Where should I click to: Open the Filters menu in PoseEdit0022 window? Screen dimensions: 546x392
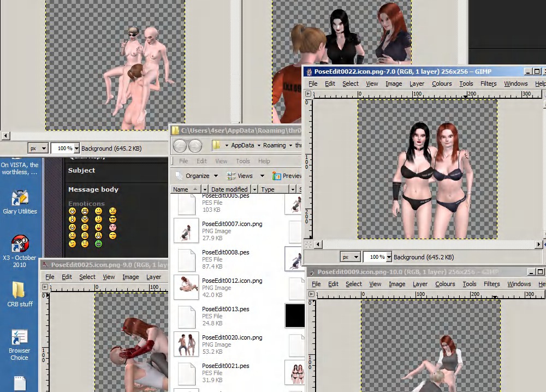click(488, 84)
